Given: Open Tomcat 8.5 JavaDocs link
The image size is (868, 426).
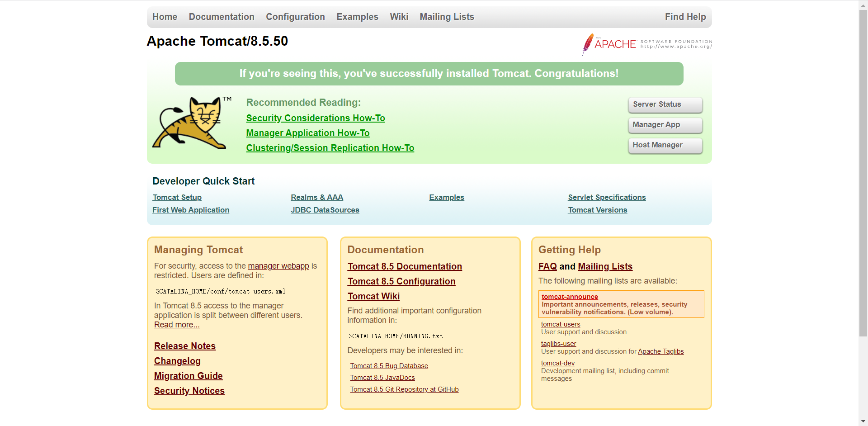Looking at the screenshot, I should point(382,378).
